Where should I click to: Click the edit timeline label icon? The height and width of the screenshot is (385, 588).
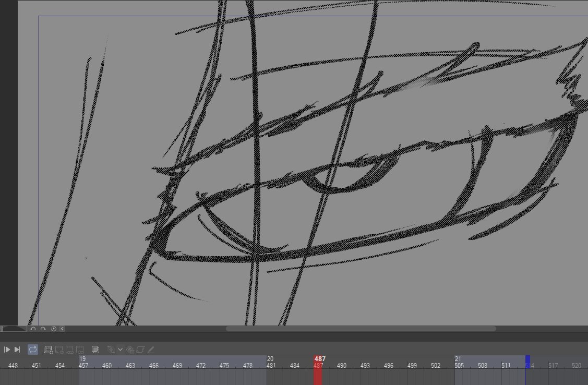140,350
